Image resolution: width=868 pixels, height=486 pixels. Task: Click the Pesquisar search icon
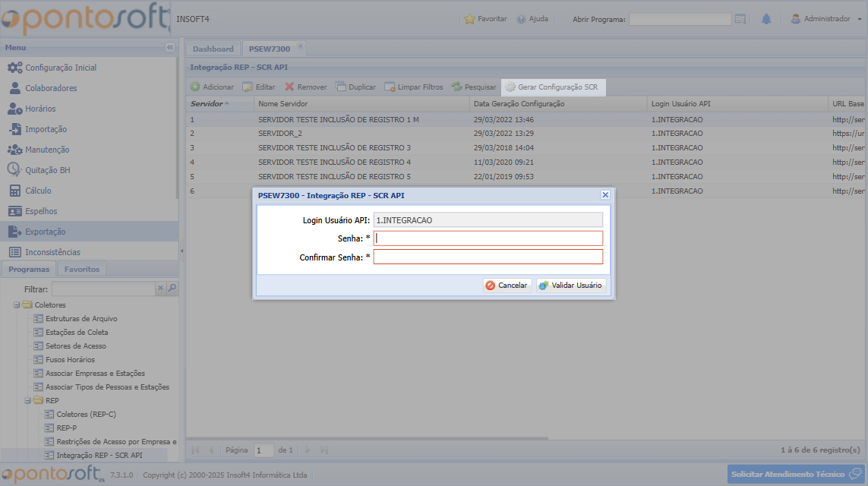pyautogui.click(x=456, y=87)
